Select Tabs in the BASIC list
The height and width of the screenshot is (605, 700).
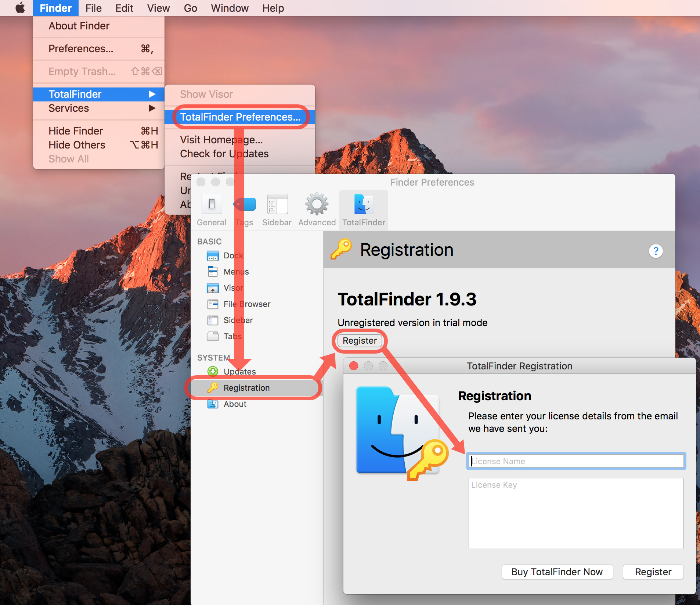[x=257, y=336]
